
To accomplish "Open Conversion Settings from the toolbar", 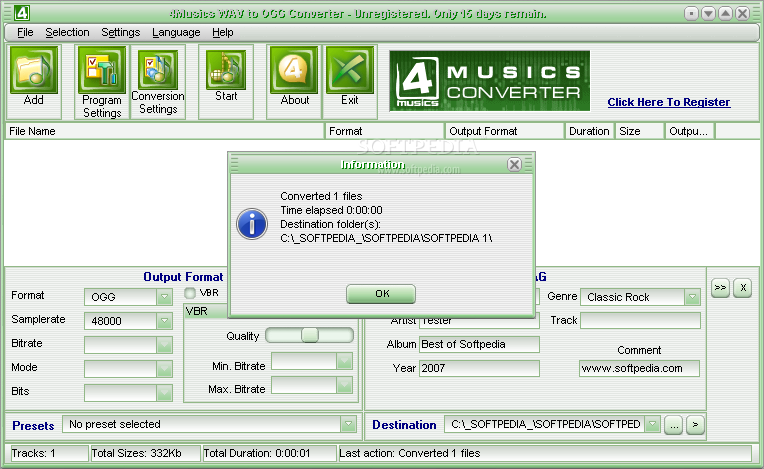I will pyautogui.click(x=158, y=70).
